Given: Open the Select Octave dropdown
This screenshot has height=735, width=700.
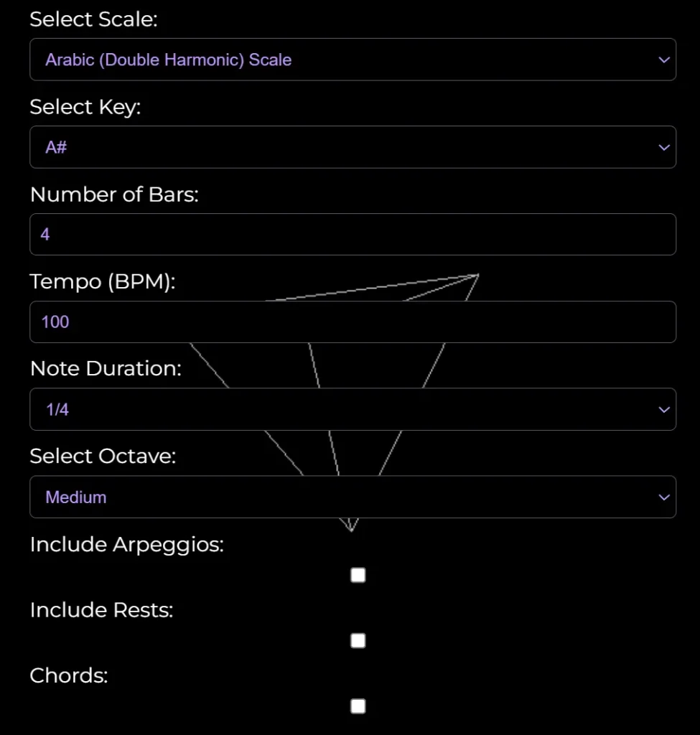Looking at the screenshot, I should pos(352,497).
